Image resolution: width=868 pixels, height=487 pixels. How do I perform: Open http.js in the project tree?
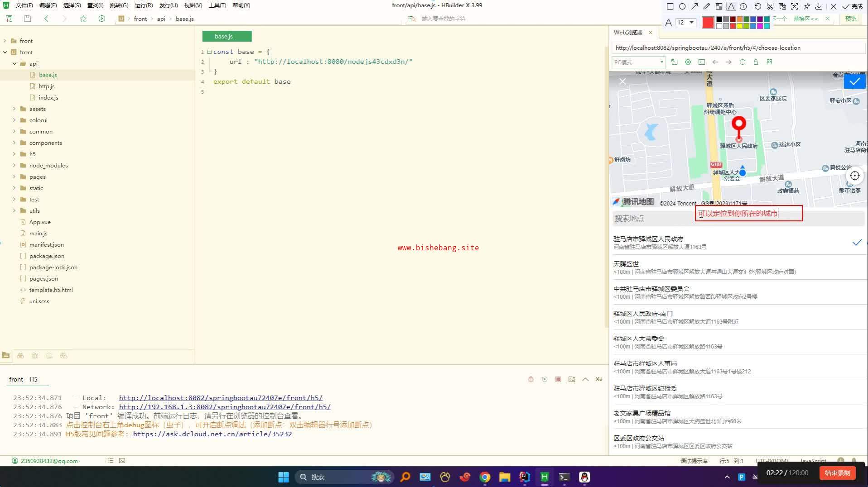[x=47, y=86]
